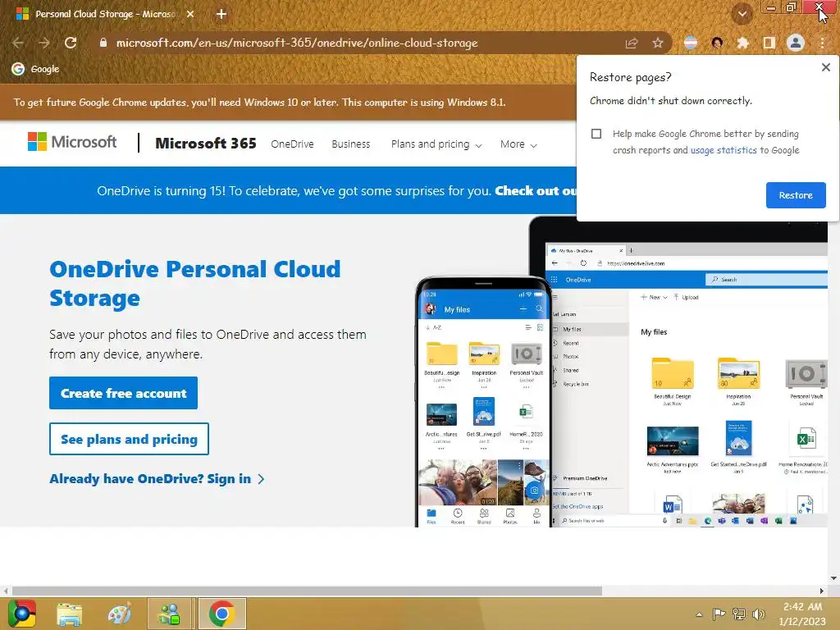Click See plans and pricing button

(x=129, y=439)
